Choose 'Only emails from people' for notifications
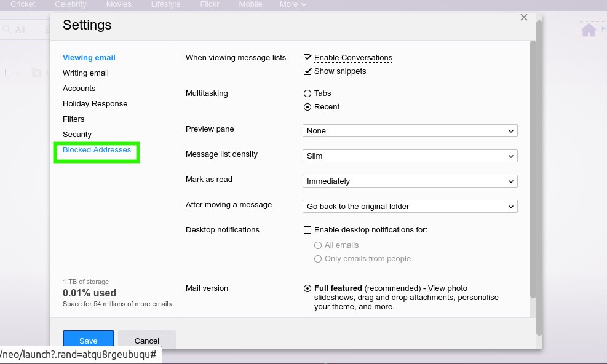Image resolution: width=607 pixels, height=364 pixels. (318, 258)
